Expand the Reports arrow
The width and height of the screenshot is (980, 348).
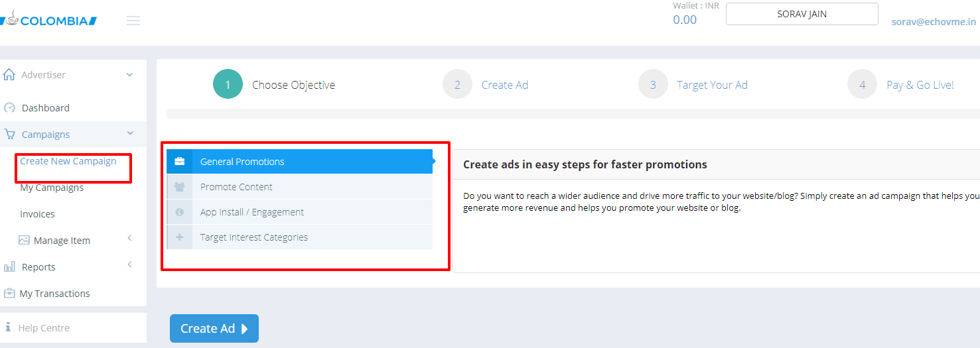point(129,265)
